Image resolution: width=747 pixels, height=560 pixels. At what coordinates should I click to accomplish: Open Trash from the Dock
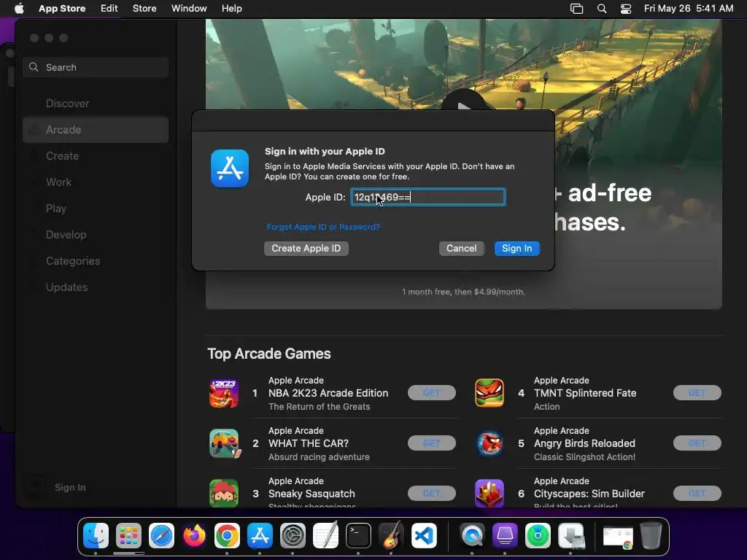click(x=651, y=536)
